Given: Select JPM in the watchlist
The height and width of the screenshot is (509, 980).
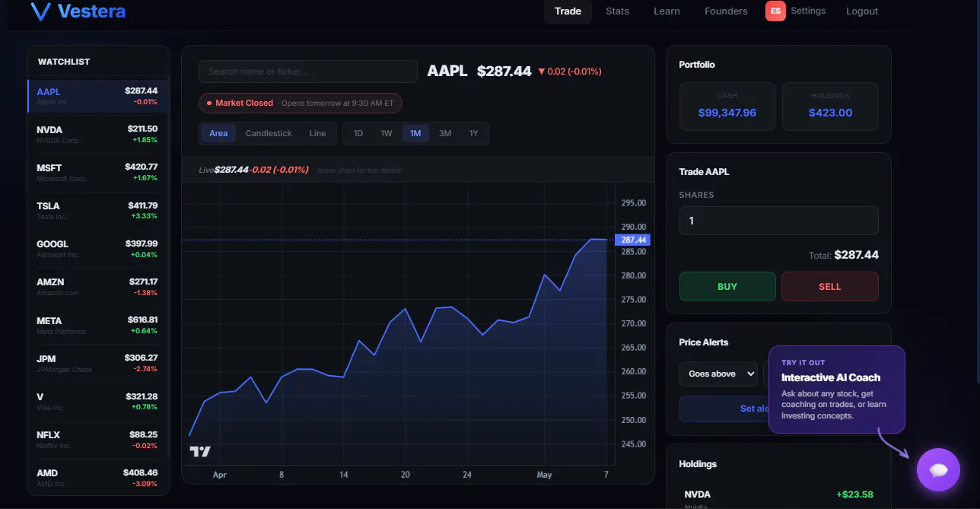Looking at the screenshot, I should (97, 364).
